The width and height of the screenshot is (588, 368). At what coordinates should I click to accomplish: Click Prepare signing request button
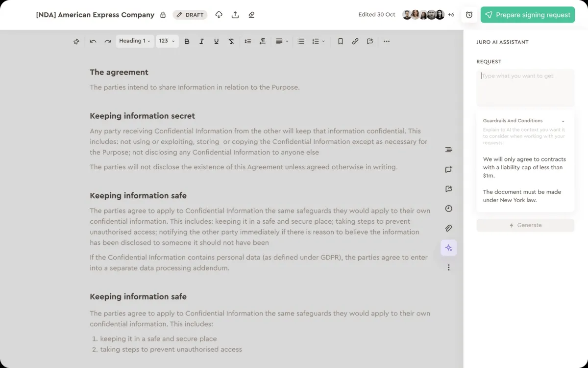[x=528, y=15]
